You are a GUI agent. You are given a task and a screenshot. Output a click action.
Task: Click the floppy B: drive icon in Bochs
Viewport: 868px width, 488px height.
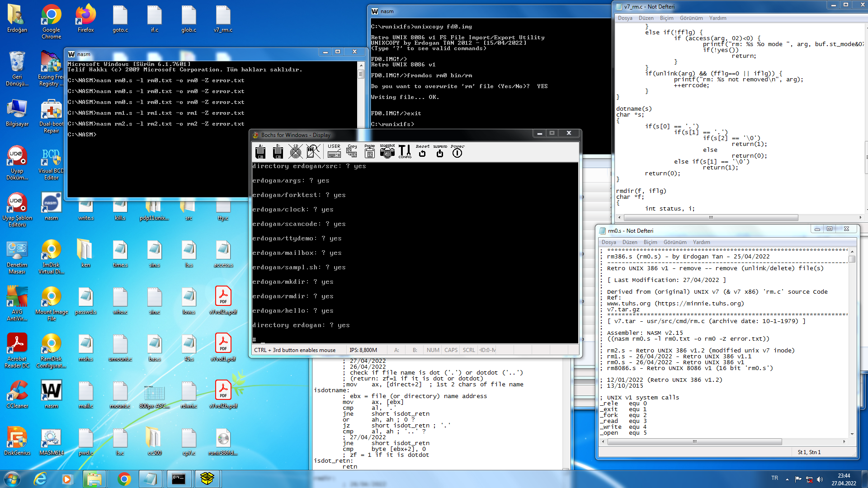278,151
